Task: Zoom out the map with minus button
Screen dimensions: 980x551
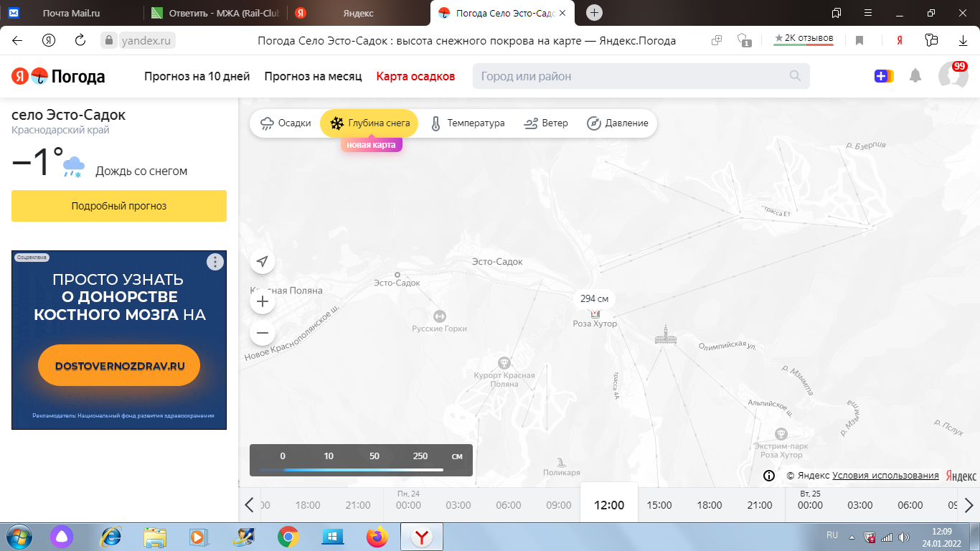Action: (x=263, y=333)
